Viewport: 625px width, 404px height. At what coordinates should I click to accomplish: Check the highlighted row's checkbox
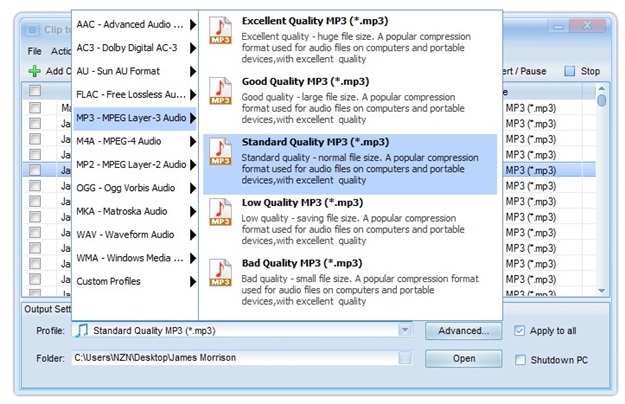pyautogui.click(x=35, y=170)
